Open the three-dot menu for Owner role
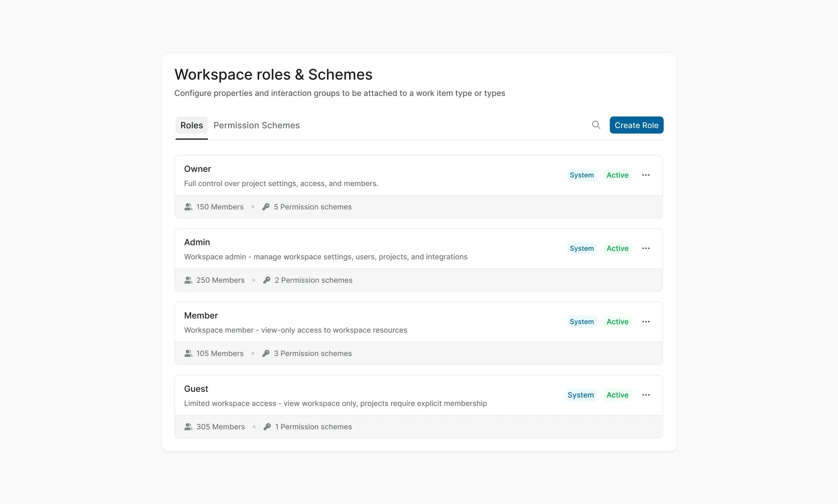Image resolution: width=838 pixels, height=504 pixels. point(646,175)
